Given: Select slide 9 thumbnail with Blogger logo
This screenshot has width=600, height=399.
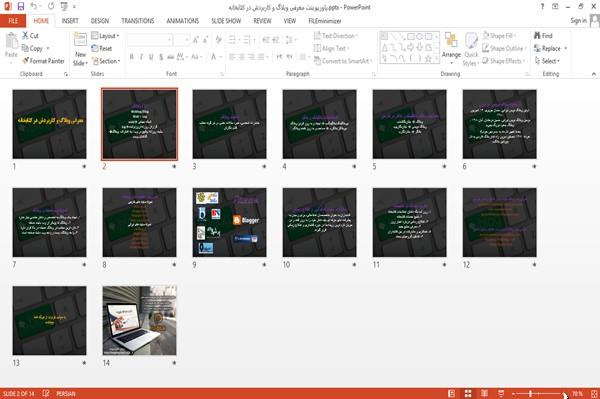Looking at the screenshot, I should click(229, 222).
